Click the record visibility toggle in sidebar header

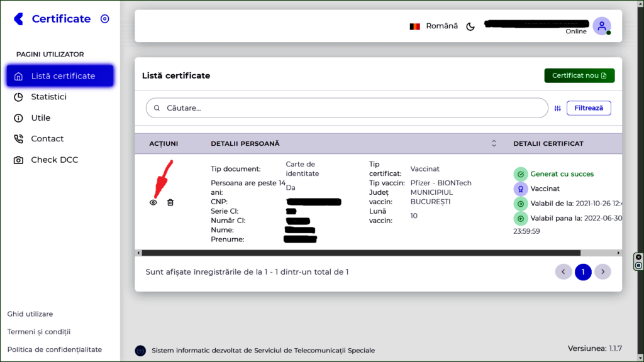point(104,18)
